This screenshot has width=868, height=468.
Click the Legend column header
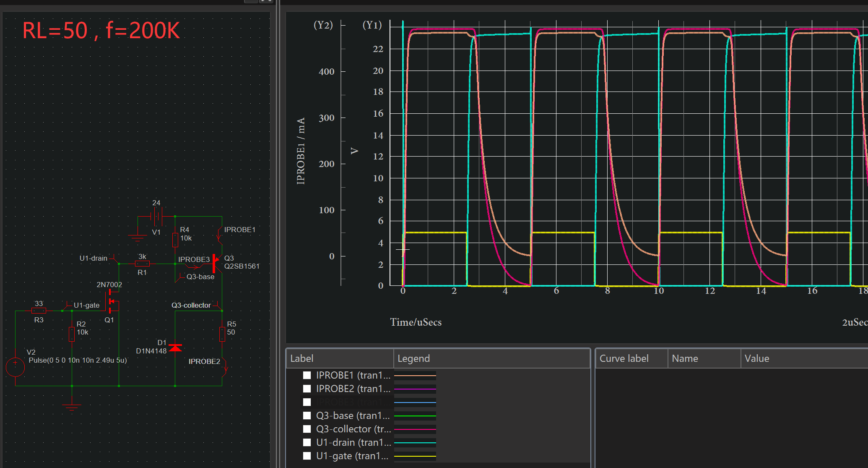pos(492,358)
